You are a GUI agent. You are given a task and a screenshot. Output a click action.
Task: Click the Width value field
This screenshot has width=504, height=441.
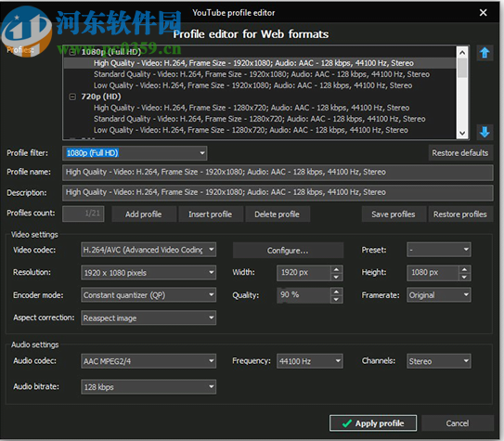point(304,273)
